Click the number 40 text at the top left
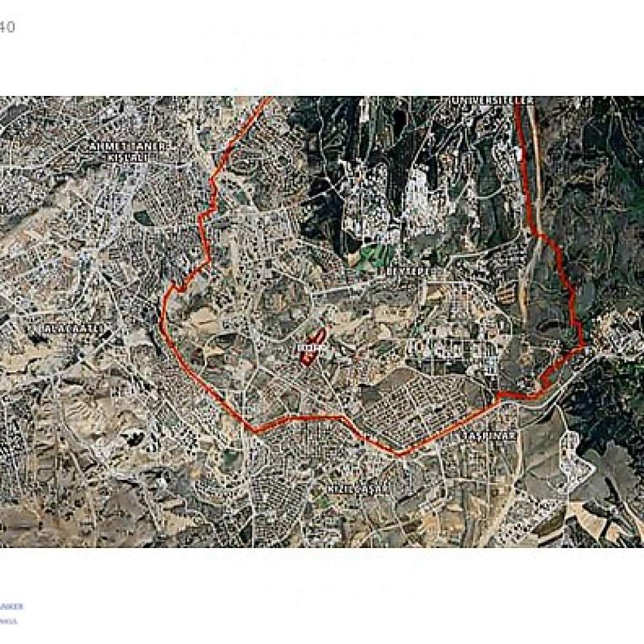This screenshot has width=644, height=644. coord(7,27)
